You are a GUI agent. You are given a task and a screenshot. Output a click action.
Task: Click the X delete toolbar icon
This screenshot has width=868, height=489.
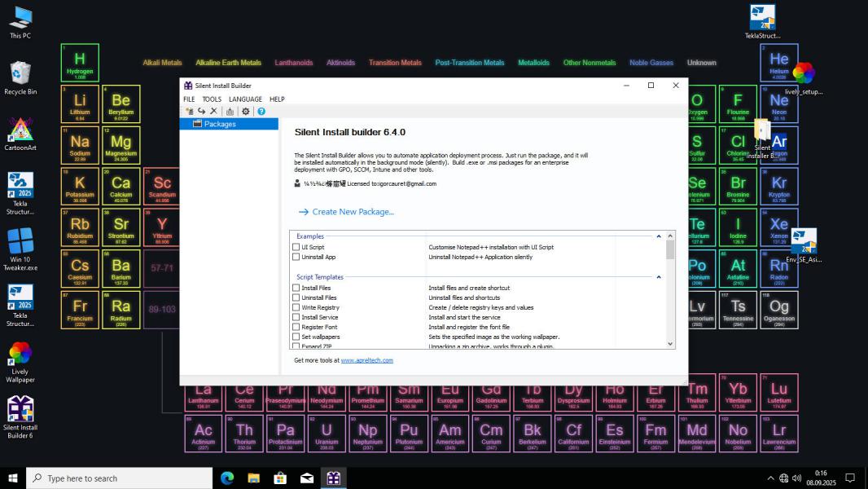(x=213, y=112)
